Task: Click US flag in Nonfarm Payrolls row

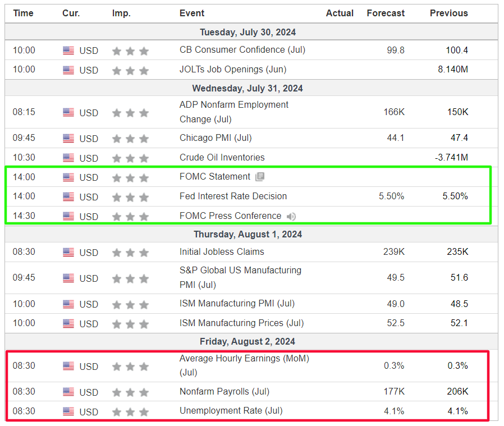Action: pos(68,392)
